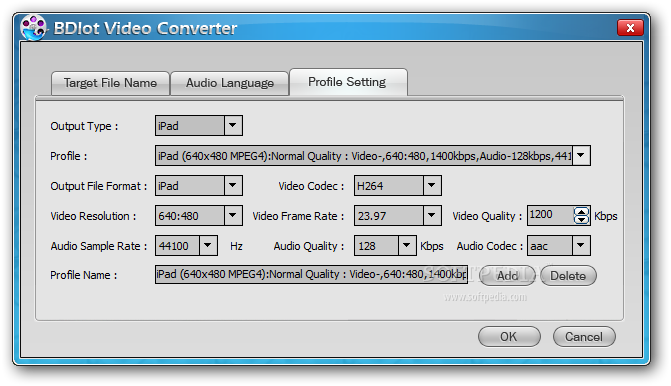671x386 pixels.
Task: Click the Audio Sample Rate label
Action: (99, 246)
